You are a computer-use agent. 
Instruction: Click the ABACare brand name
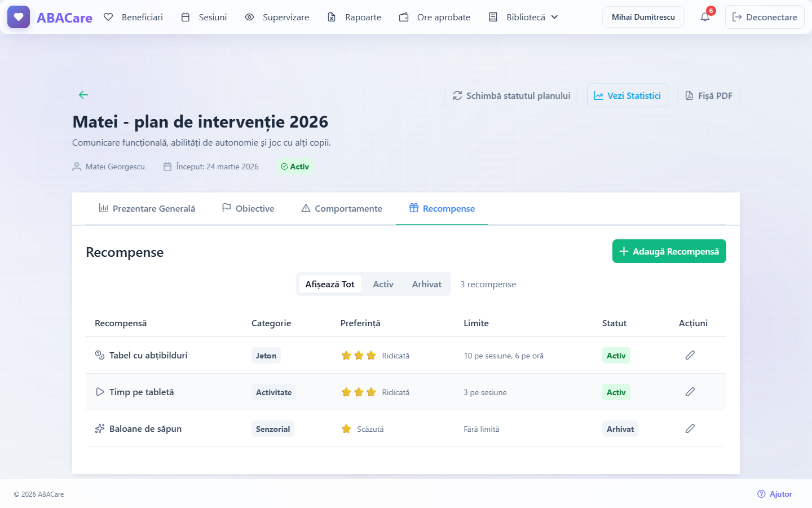64,17
